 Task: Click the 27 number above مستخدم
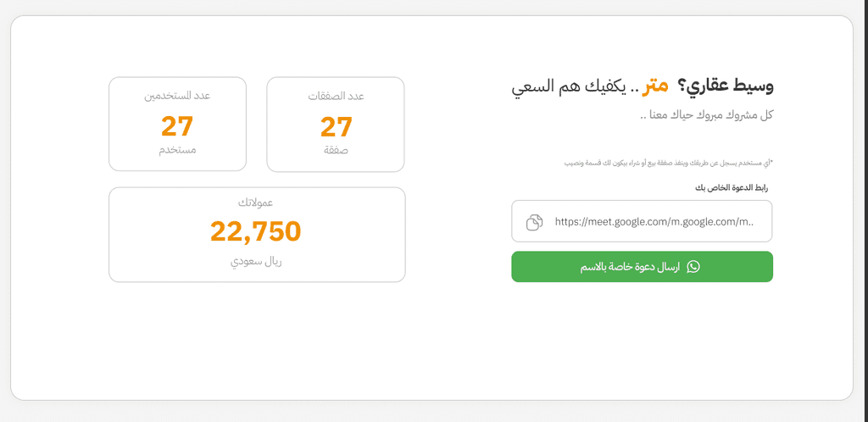(x=177, y=126)
